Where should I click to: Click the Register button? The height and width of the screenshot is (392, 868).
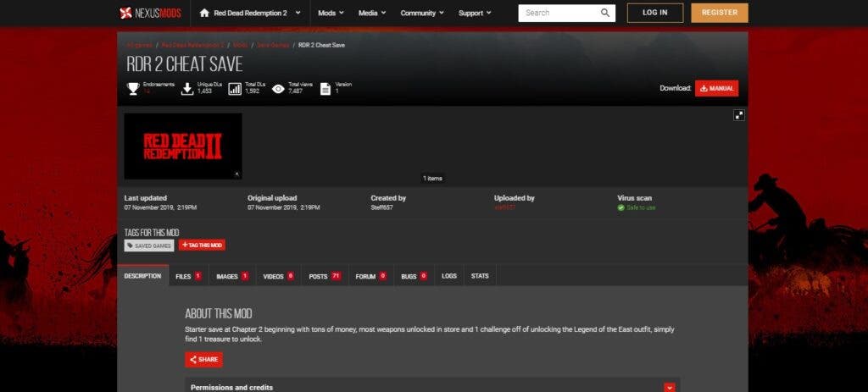point(719,13)
